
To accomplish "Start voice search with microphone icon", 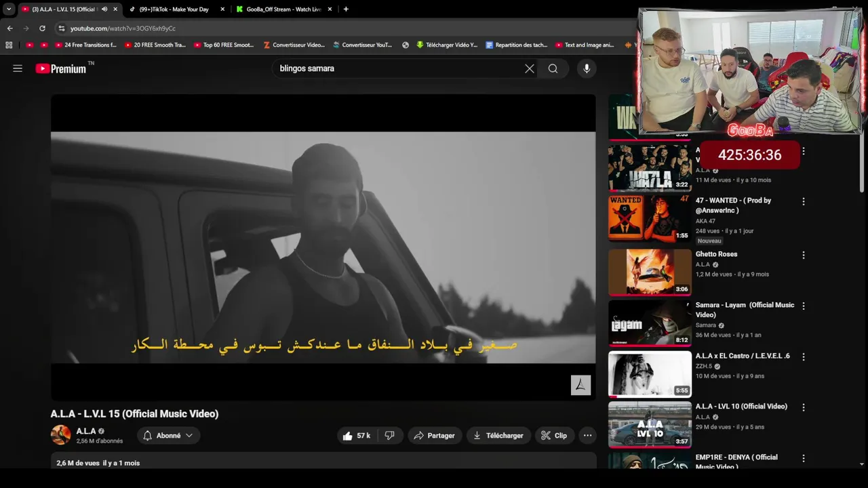I will pos(587,68).
